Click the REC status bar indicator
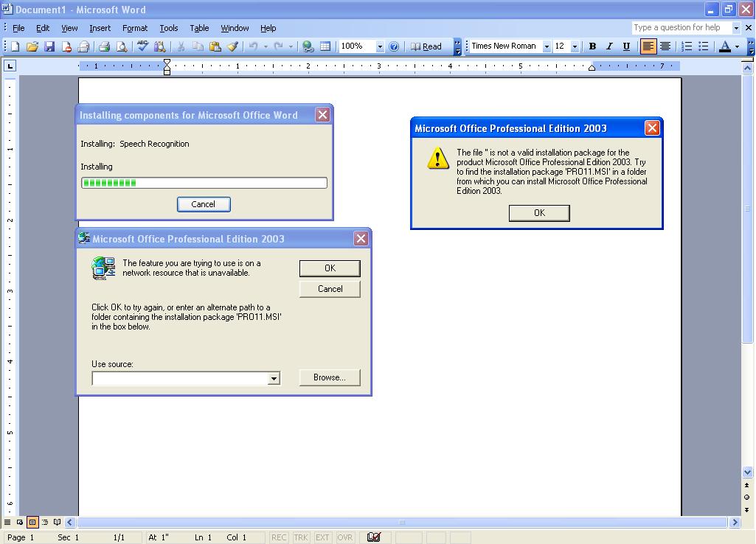The height and width of the screenshot is (544, 756). coord(279,537)
